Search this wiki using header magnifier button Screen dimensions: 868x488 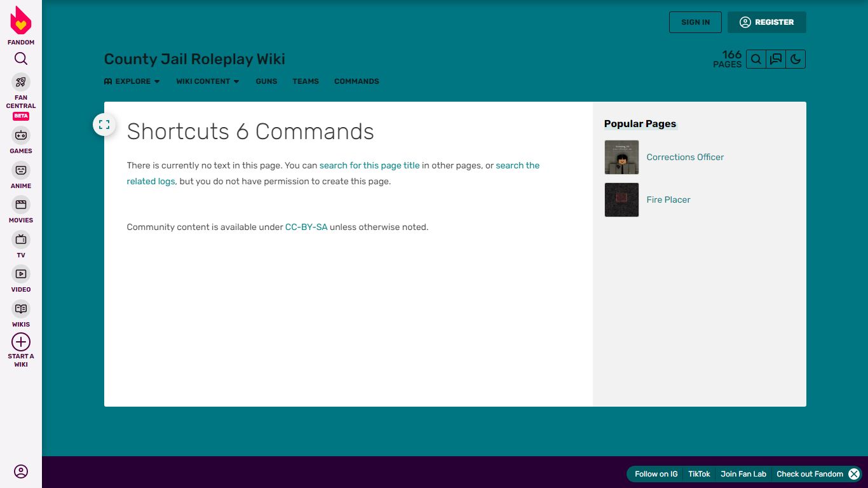756,59
